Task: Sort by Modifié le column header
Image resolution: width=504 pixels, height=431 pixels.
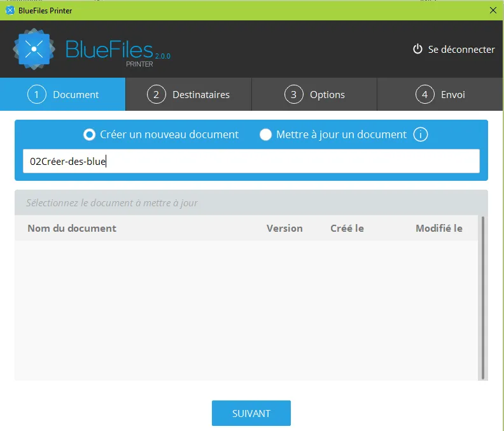Action: pos(439,229)
